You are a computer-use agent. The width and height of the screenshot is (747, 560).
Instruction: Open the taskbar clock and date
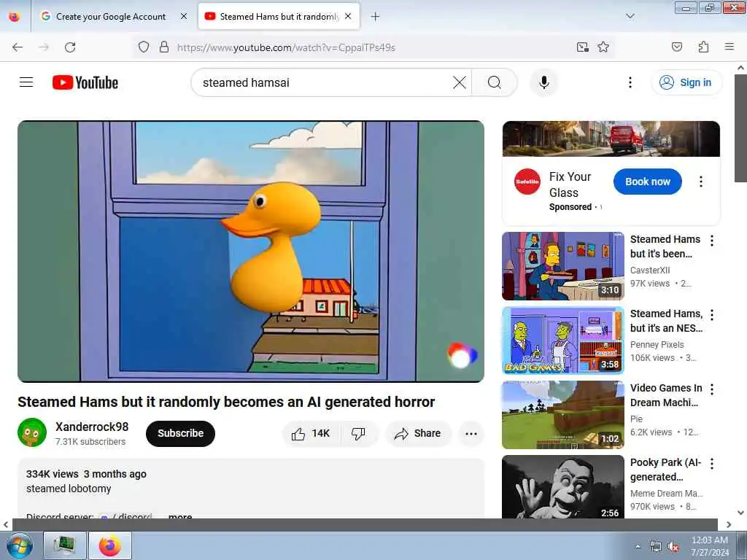click(x=710, y=546)
